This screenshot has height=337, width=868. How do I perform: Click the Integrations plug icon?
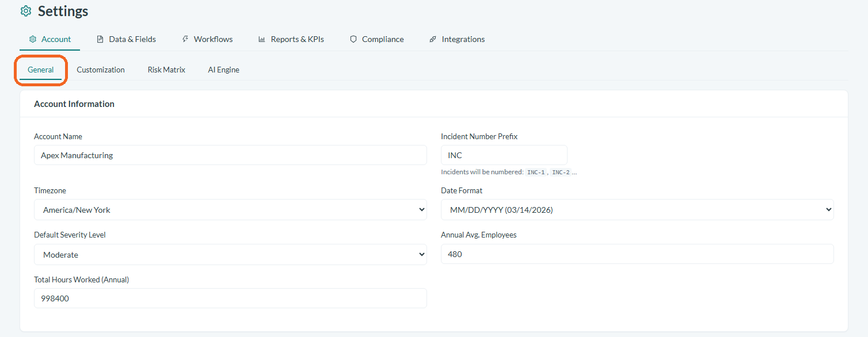pyautogui.click(x=433, y=39)
